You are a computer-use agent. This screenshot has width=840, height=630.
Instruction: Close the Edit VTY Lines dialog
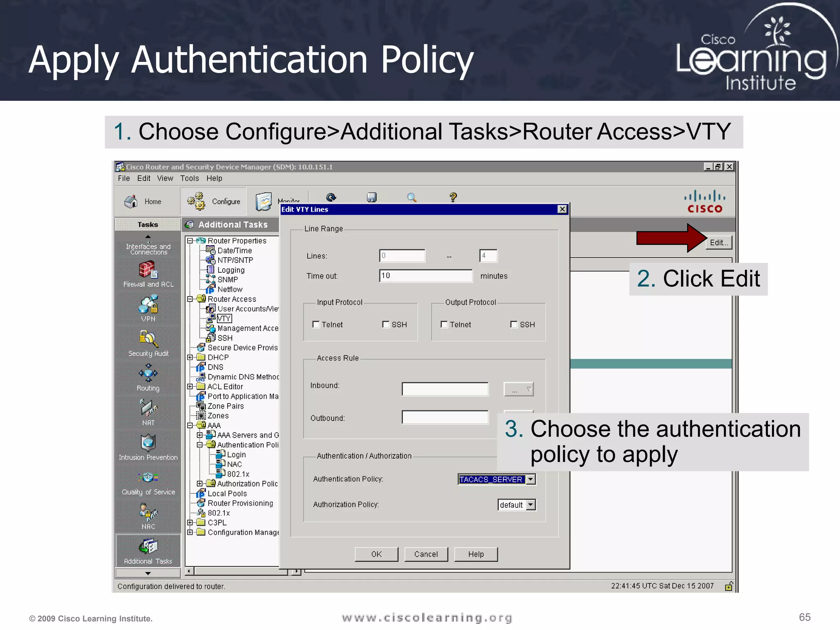tap(562, 209)
